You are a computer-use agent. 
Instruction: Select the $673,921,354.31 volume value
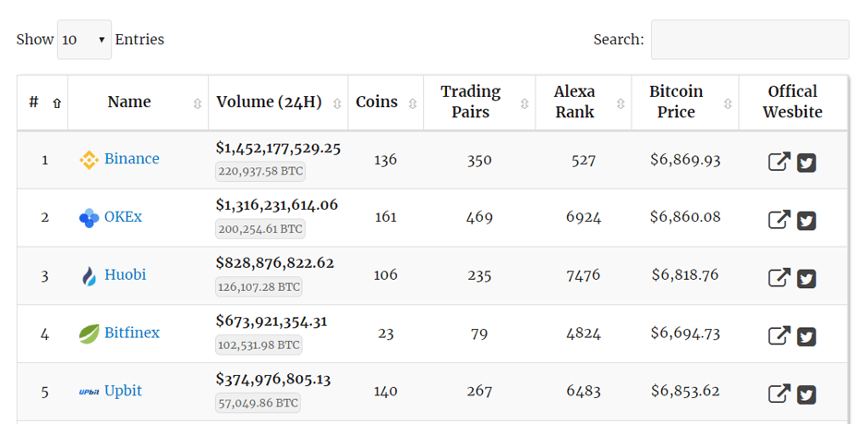point(271,321)
